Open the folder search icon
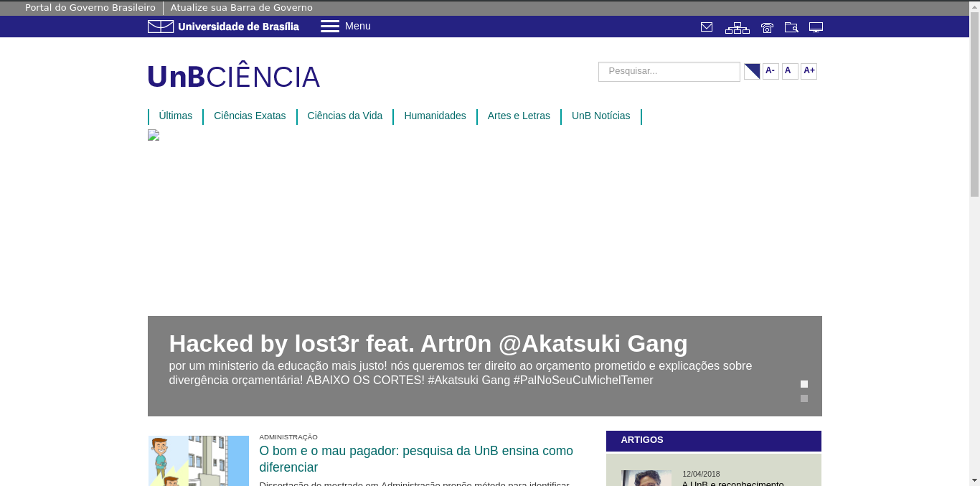Image resolution: width=980 pixels, height=486 pixels. pyautogui.click(x=791, y=27)
